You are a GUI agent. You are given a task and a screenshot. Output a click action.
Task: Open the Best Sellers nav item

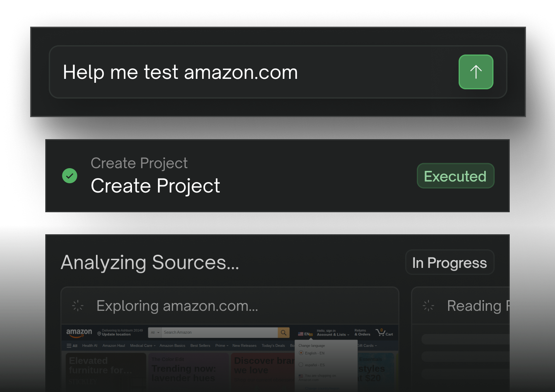200,346
